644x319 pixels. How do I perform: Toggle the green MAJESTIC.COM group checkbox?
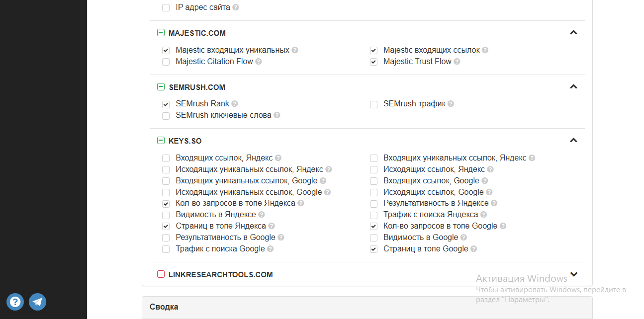click(161, 33)
